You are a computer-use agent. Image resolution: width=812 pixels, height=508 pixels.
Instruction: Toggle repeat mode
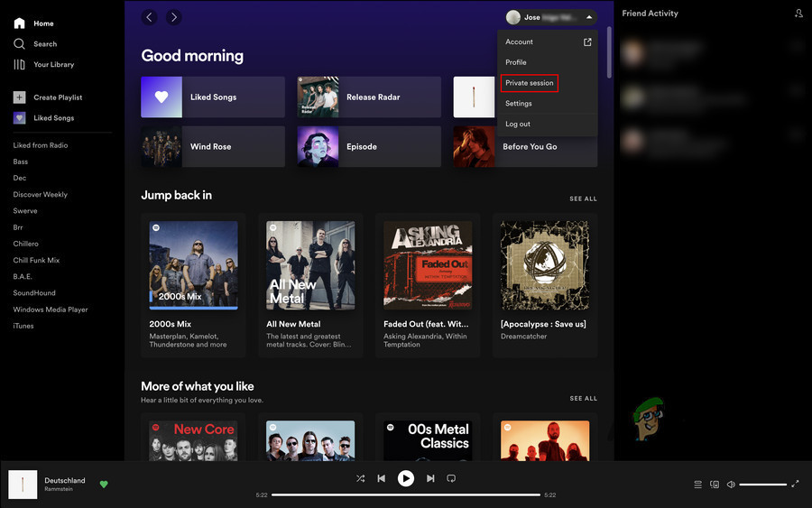[x=451, y=478]
